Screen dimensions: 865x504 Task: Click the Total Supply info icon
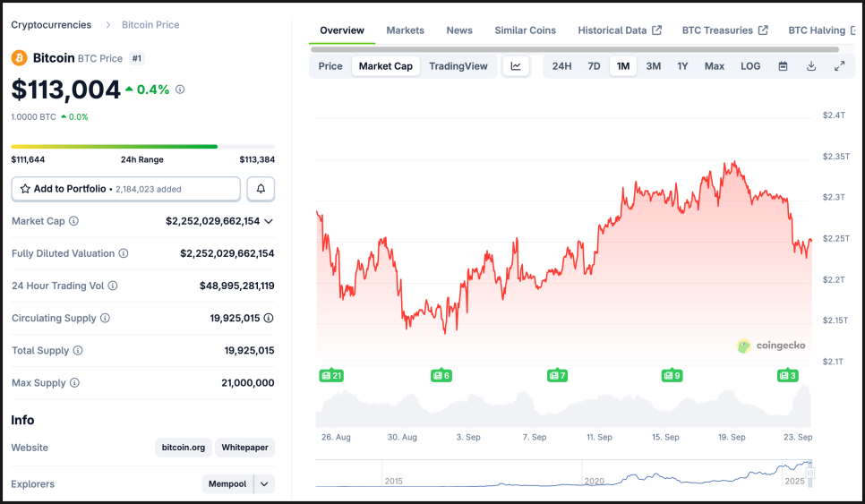(78, 351)
